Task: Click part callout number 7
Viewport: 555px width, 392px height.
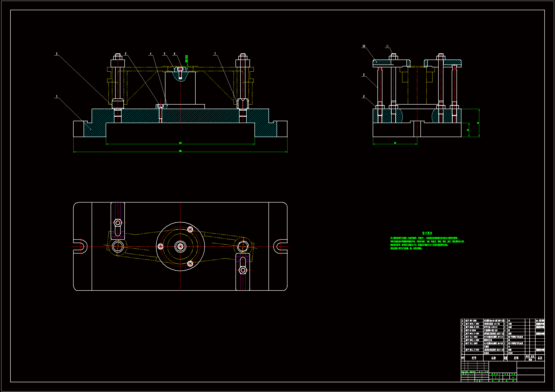Action: pyautogui.click(x=215, y=54)
